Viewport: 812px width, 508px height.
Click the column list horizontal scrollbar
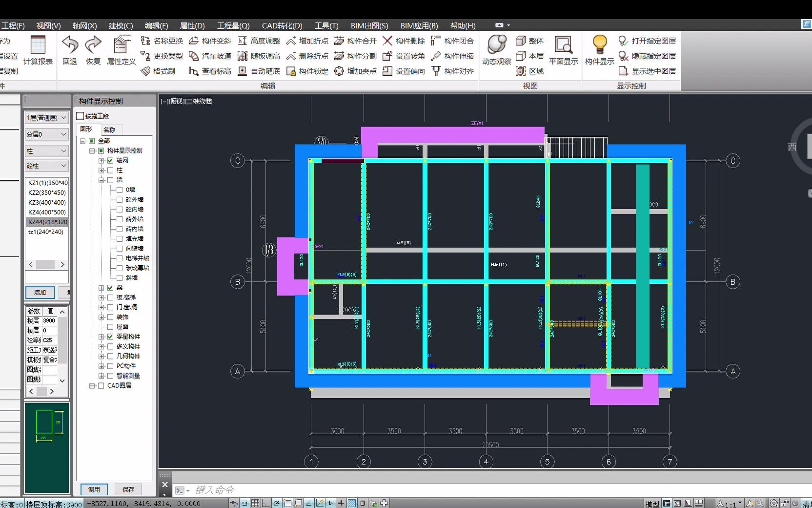click(x=47, y=264)
